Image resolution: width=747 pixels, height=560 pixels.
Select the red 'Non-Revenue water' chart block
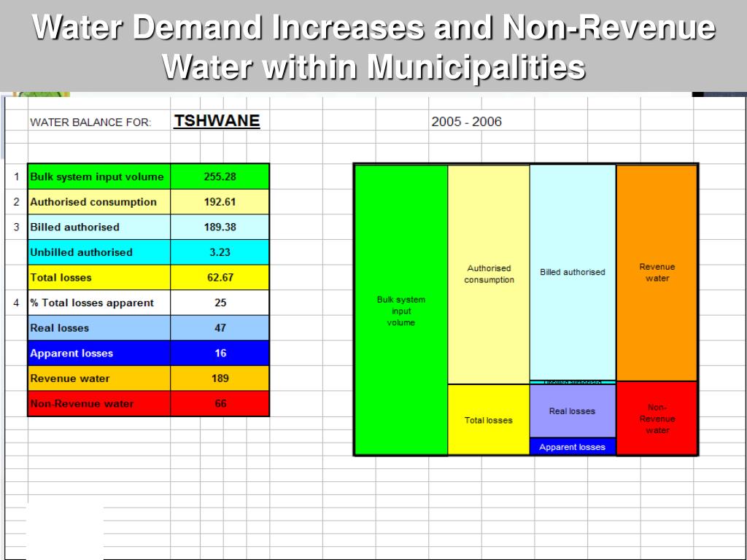coord(657,419)
